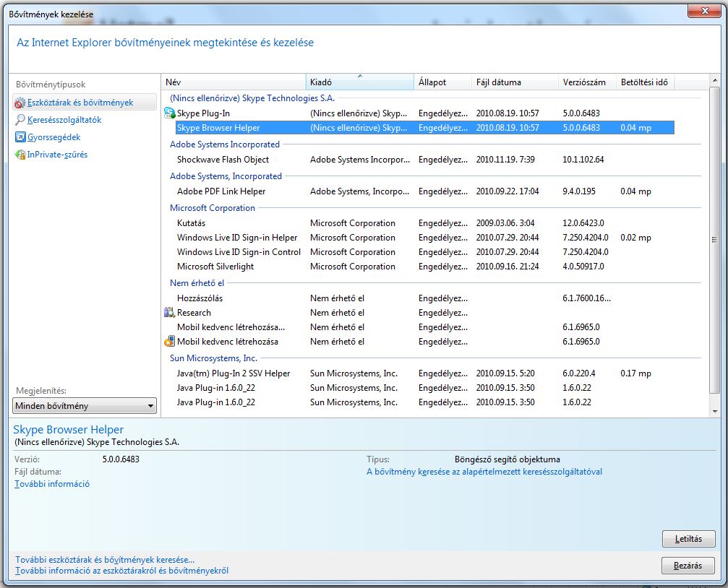Select the Research add-on row

click(419, 312)
